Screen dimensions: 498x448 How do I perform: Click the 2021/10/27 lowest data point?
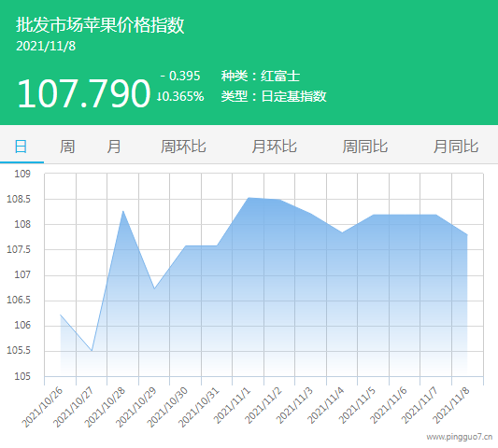click(x=92, y=351)
